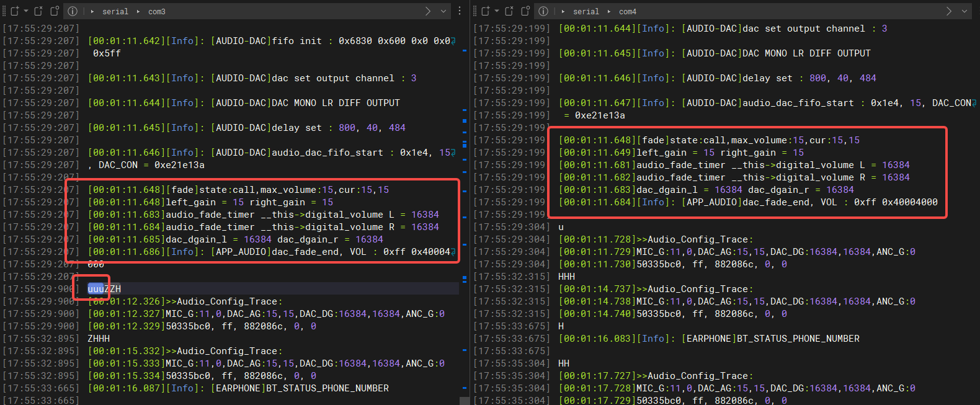Click the com3 toolbar grip handle
This screenshot has height=405, width=980.
point(4,11)
